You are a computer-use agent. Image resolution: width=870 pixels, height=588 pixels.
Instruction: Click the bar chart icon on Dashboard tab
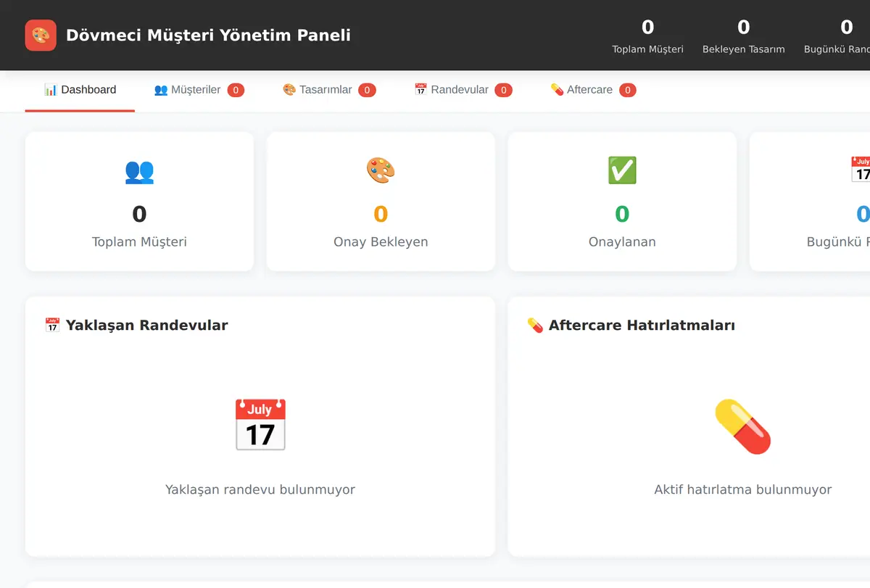pos(50,90)
